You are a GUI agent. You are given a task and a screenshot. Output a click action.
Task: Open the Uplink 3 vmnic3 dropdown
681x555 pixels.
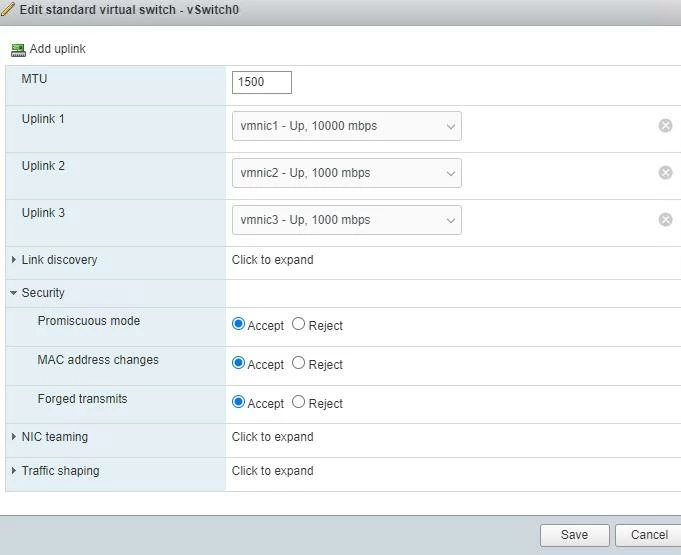(347, 220)
